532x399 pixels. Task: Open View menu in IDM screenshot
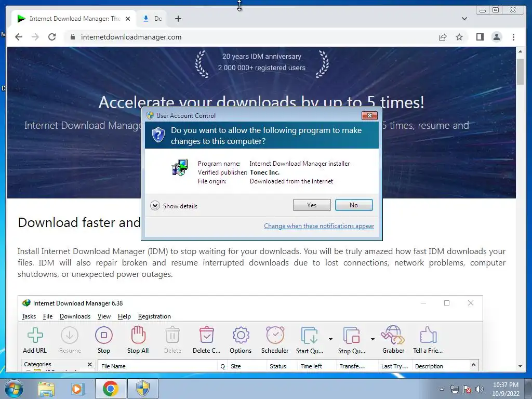(104, 316)
